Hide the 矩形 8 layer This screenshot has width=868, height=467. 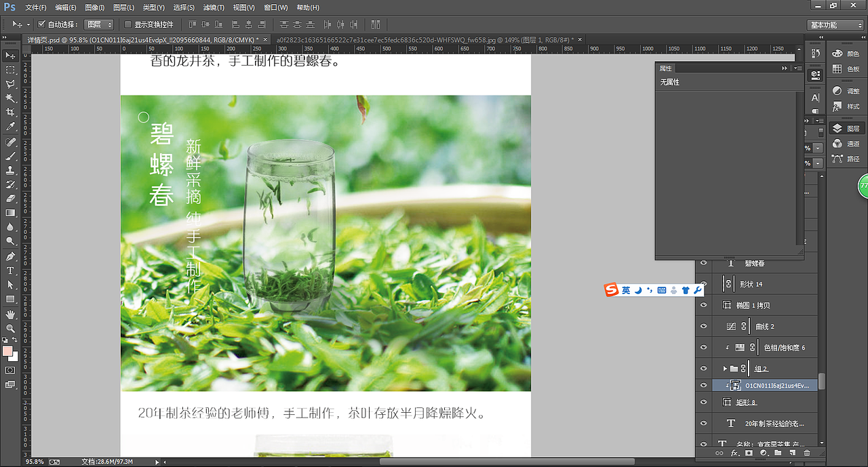[703, 402]
